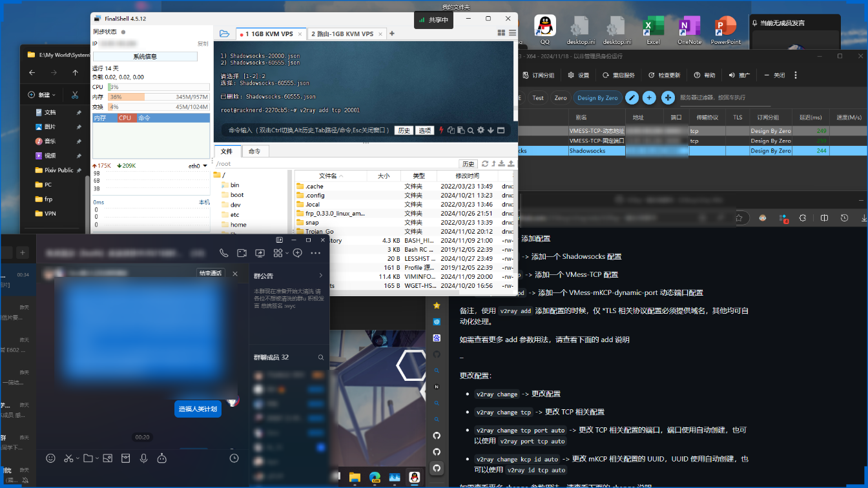Switch to the 2 路由-1GB KVM VPS tab
Screen dimensions: 868x488
point(342,34)
